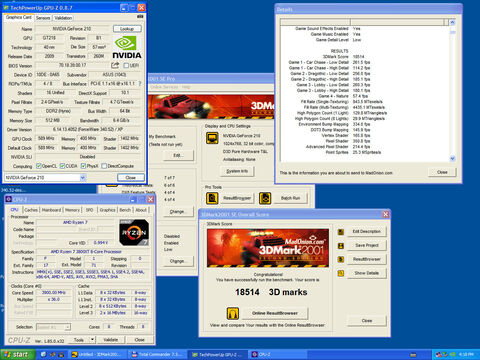Toggle the CUDA checkbox
This screenshot has height=360, width=480.
[62, 166]
